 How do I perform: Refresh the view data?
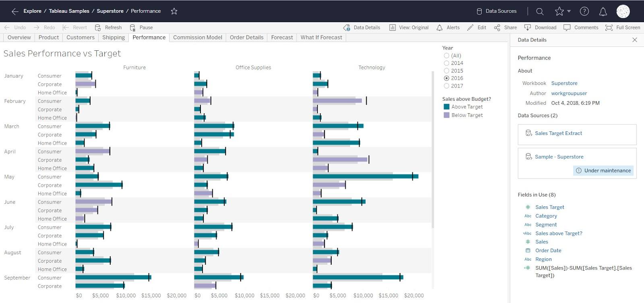(108, 27)
